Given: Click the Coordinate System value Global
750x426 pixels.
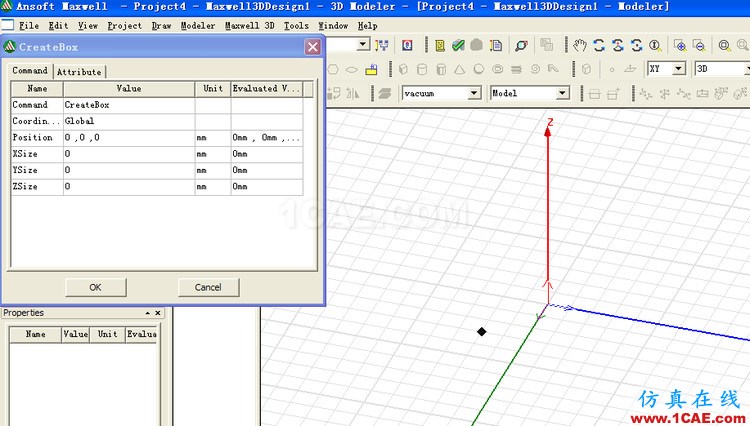Looking at the screenshot, I should click(129, 121).
